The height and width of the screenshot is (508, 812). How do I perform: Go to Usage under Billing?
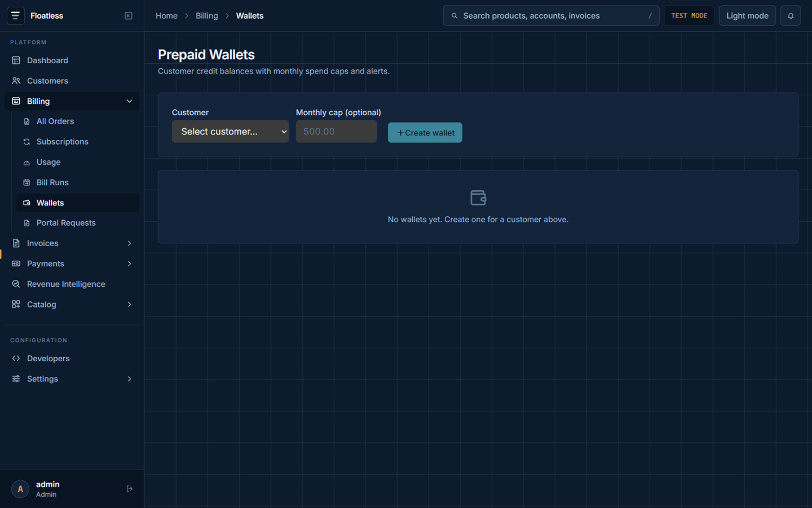[x=78, y=162]
